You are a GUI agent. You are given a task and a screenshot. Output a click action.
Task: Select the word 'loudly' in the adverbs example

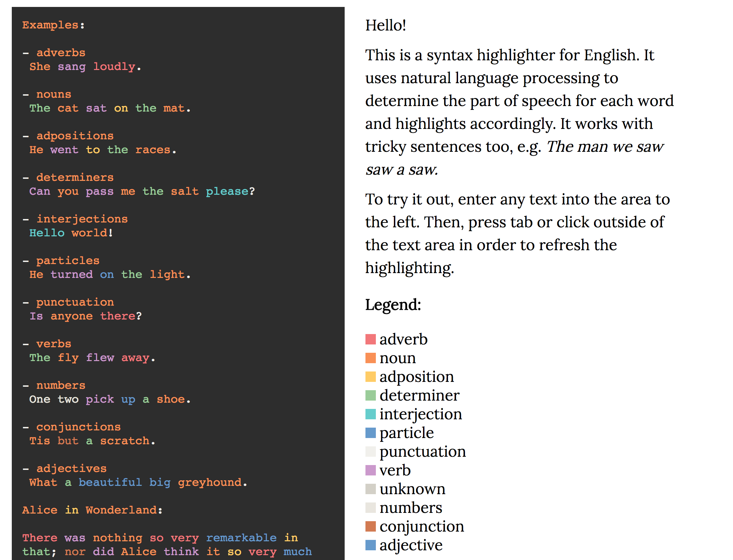coord(114,66)
